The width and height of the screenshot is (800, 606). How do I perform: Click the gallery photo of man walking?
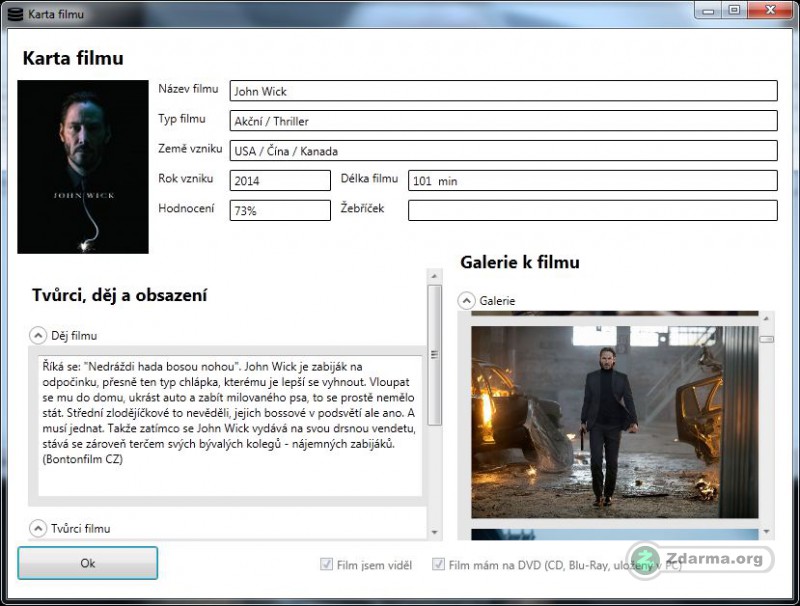(615, 422)
